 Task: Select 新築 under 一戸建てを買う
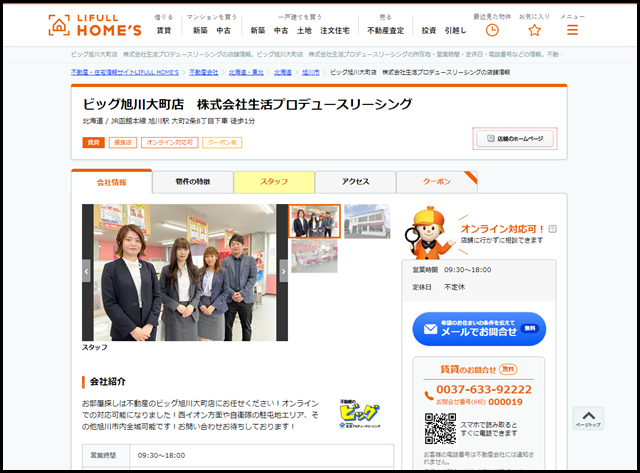258,30
